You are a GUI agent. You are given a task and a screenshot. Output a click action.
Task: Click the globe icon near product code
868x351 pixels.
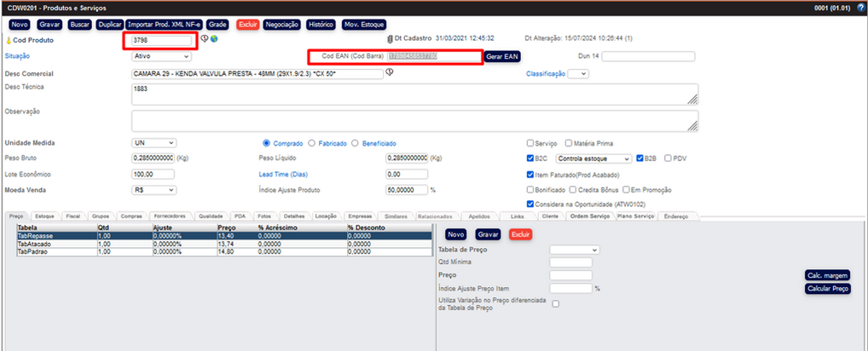pyautogui.click(x=214, y=38)
